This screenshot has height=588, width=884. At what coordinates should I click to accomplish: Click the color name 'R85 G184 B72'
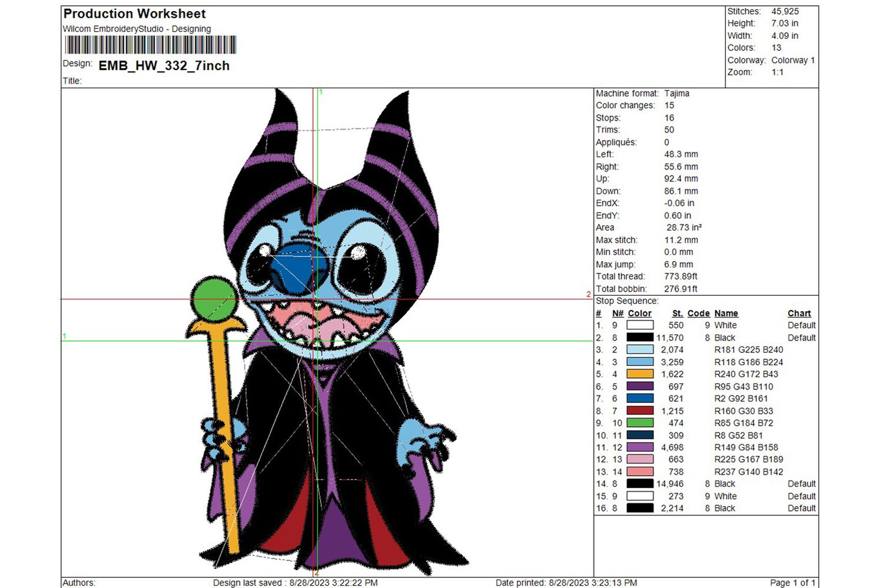(x=744, y=423)
